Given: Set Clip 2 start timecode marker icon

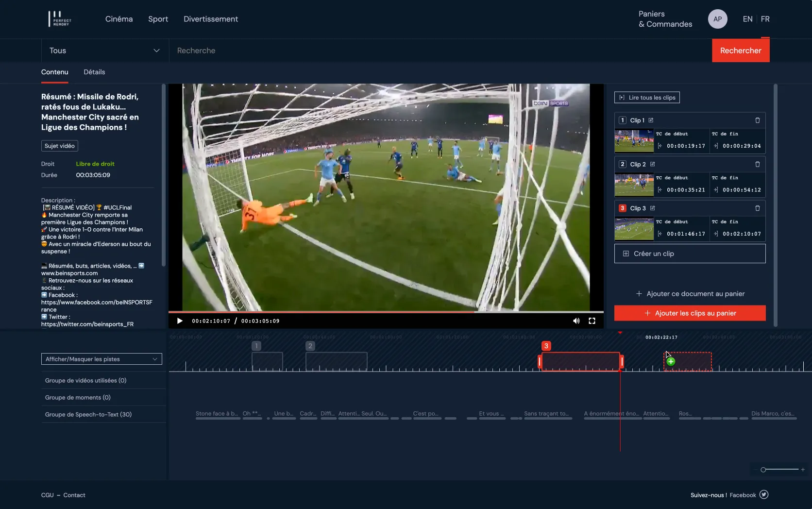Looking at the screenshot, I should point(660,190).
